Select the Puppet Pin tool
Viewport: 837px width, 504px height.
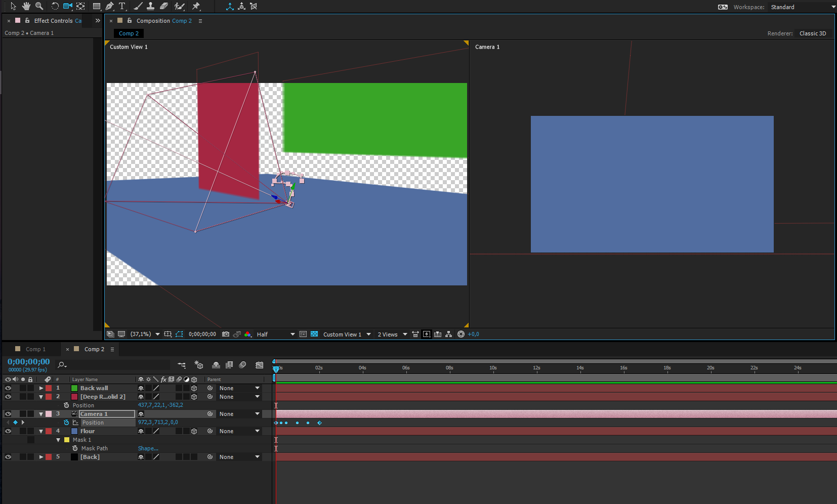pos(196,6)
